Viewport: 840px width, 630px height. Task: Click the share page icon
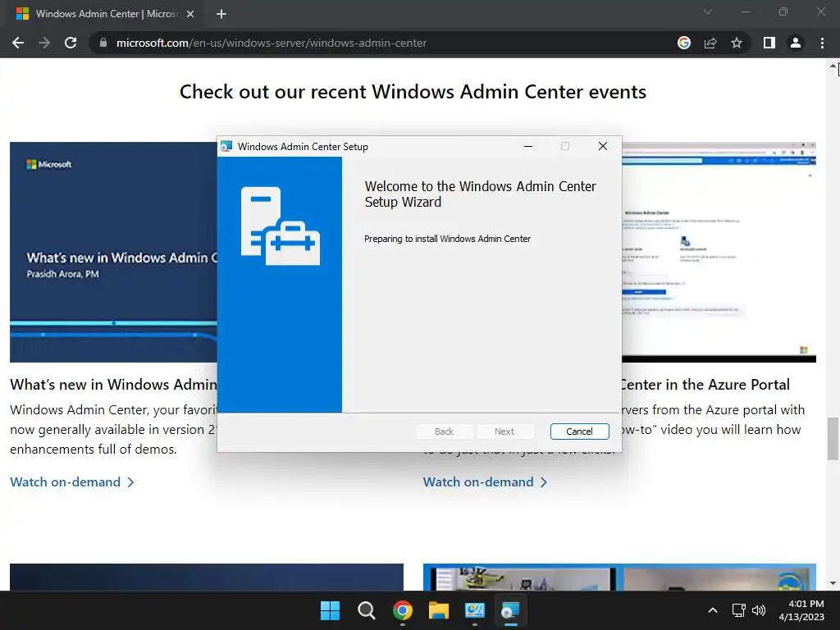710,43
